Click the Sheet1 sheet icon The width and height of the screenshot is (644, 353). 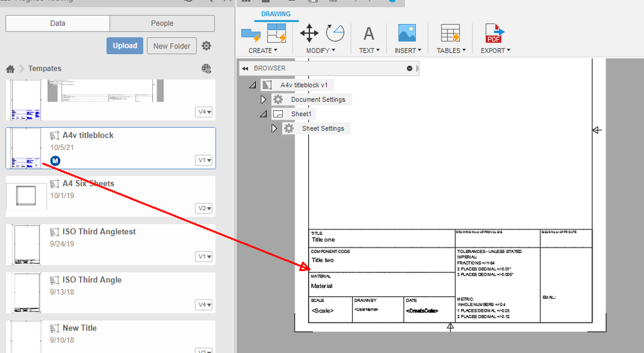click(x=278, y=114)
